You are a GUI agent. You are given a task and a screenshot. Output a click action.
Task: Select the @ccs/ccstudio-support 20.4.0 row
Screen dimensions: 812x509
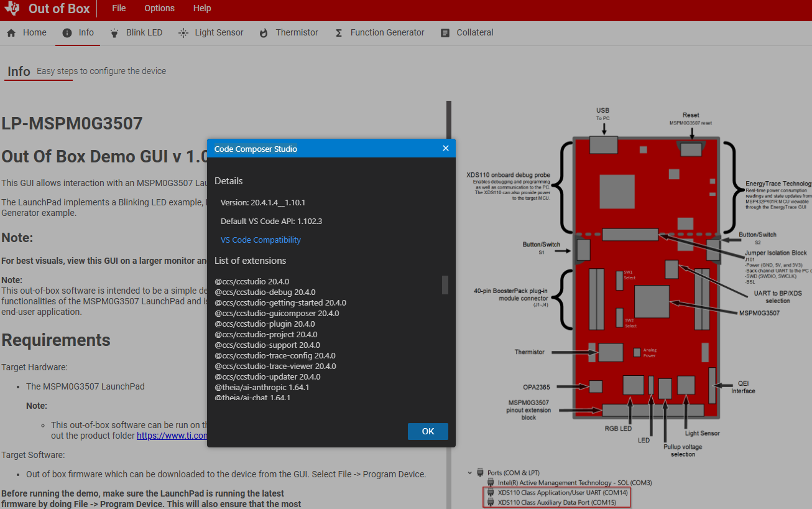267,345
